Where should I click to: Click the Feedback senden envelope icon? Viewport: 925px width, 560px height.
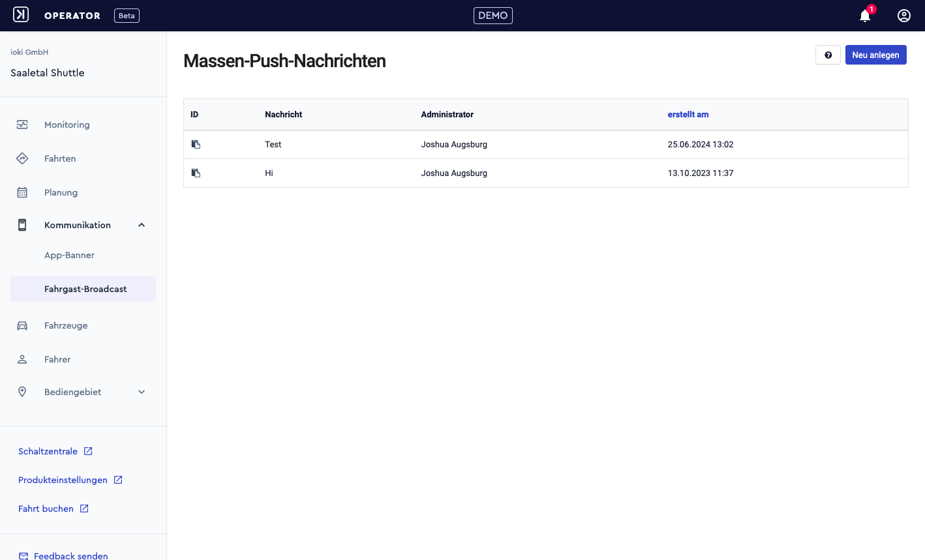(x=23, y=555)
